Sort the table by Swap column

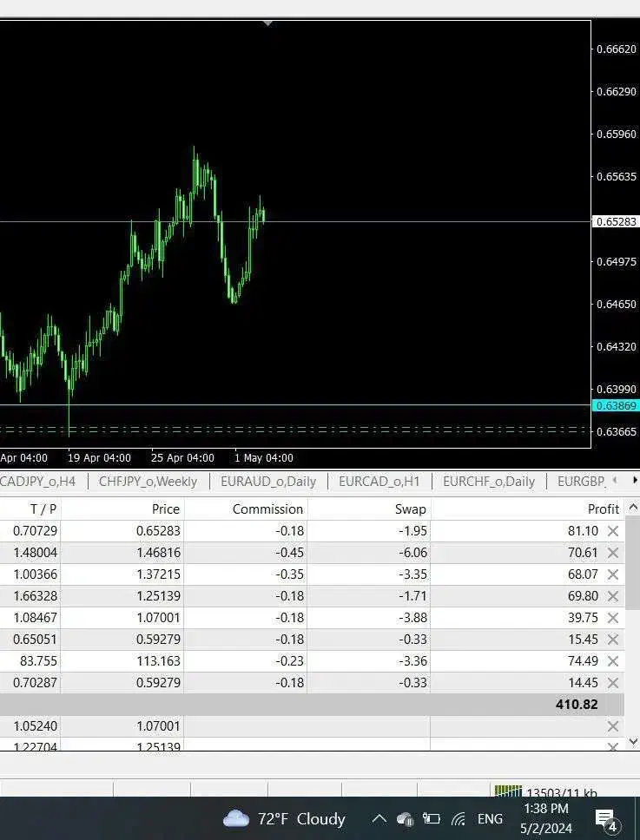click(x=410, y=509)
